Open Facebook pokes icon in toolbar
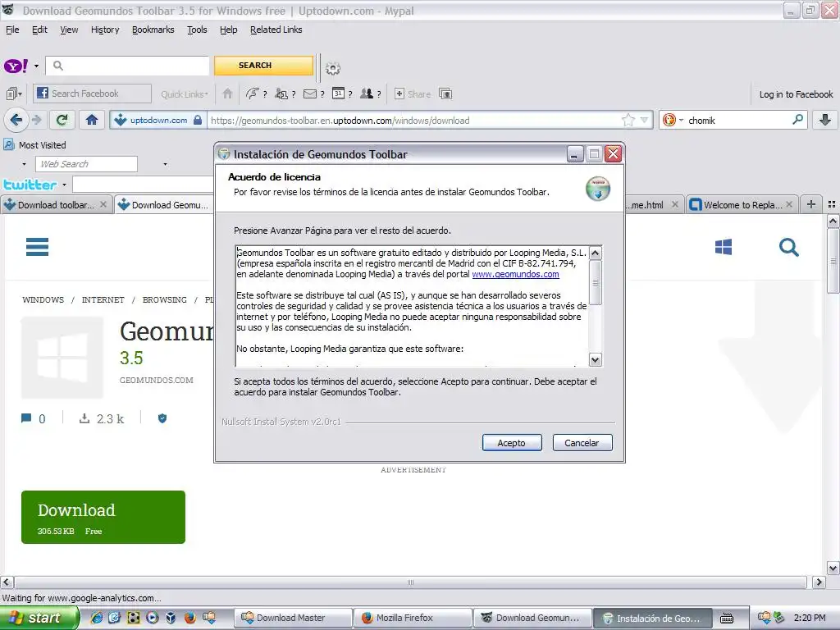 click(x=252, y=94)
